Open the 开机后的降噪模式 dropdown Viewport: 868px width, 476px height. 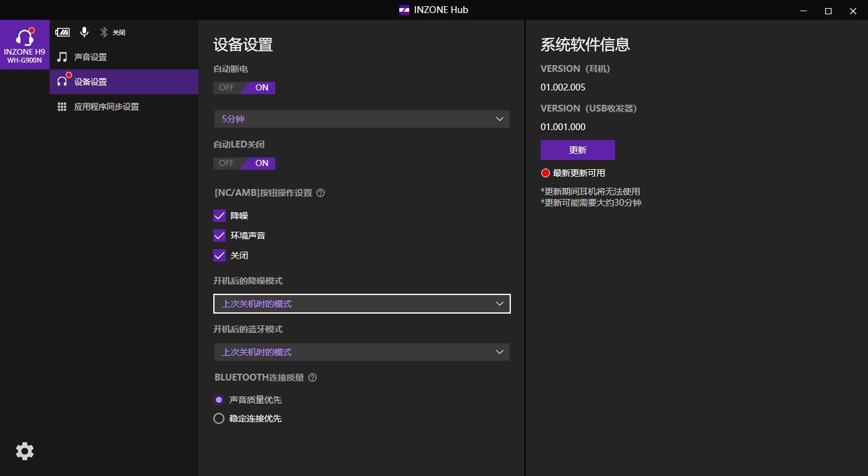click(362, 304)
